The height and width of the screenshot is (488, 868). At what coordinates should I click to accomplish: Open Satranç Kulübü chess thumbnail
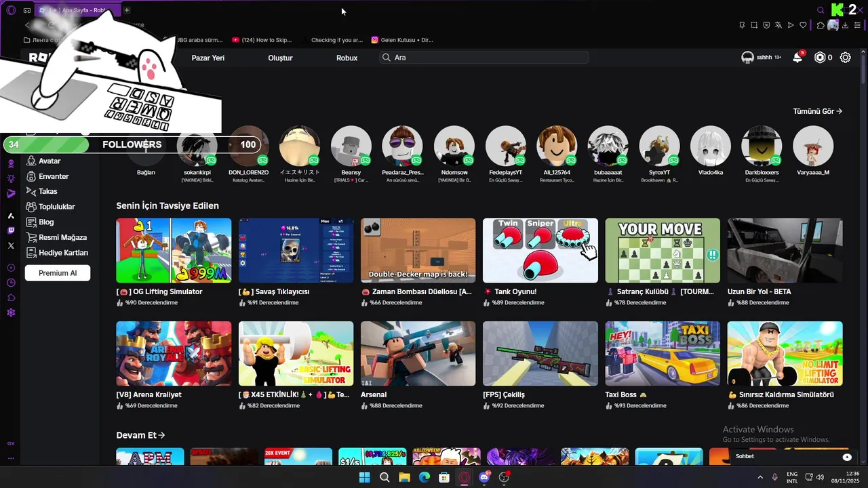[663, 250]
